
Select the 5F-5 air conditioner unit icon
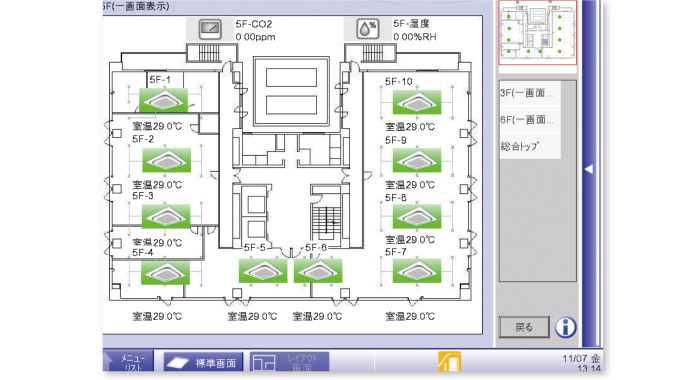[263, 270]
